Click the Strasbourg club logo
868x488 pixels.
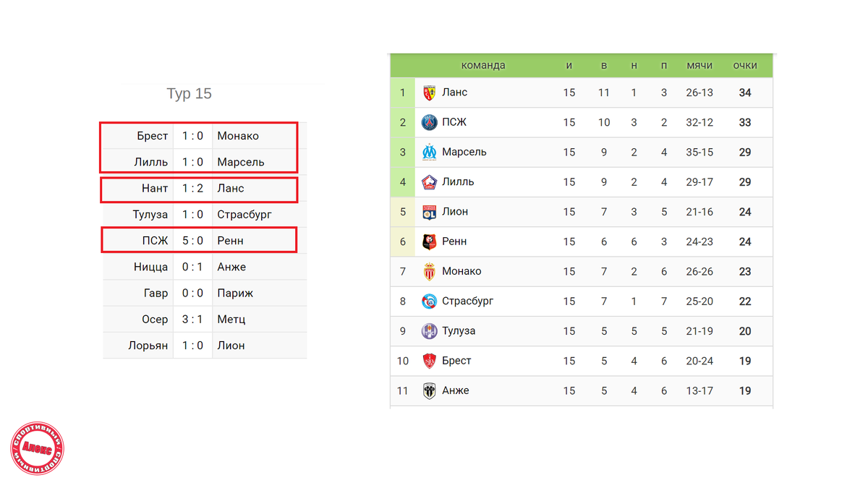coord(430,301)
